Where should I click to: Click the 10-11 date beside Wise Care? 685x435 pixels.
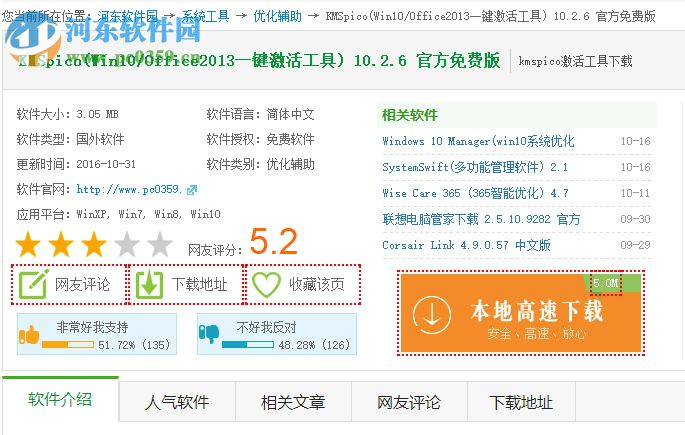click(635, 193)
